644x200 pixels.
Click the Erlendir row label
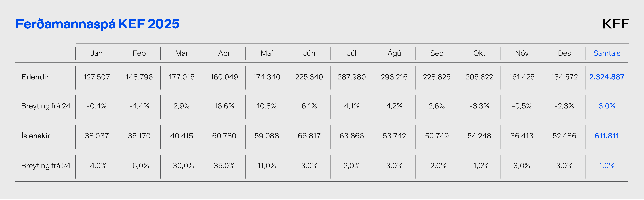pos(35,77)
